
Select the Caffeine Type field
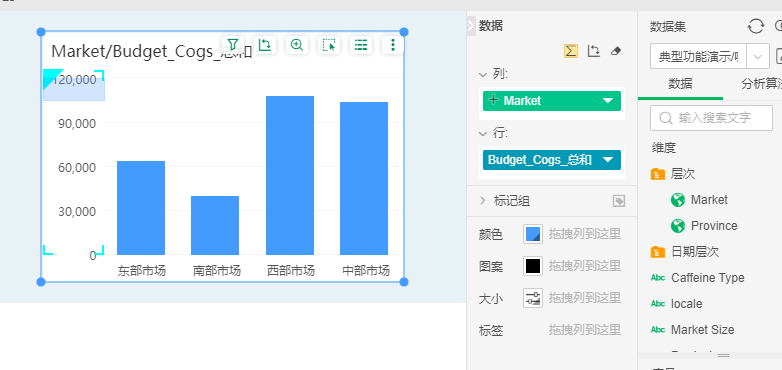(698, 278)
